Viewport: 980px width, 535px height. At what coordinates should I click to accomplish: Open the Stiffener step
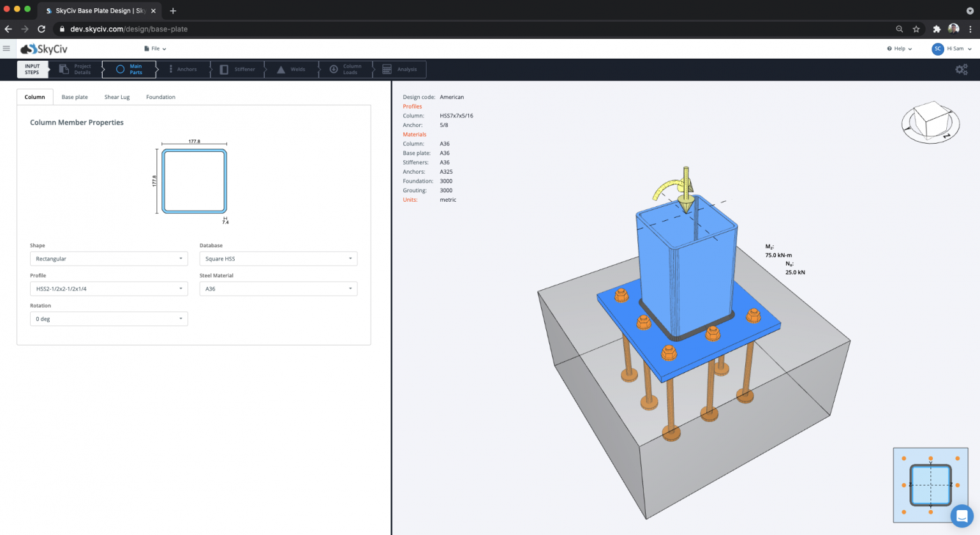click(x=238, y=70)
